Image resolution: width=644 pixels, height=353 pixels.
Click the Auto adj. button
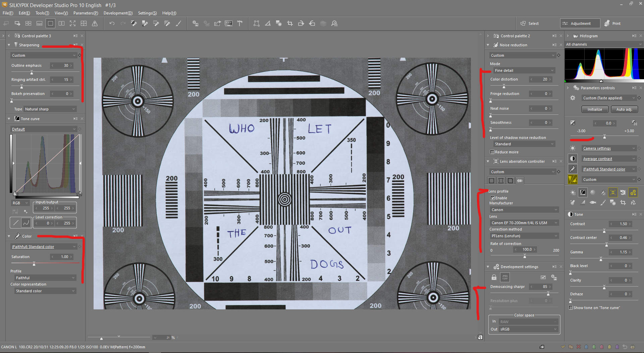tap(624, 109)
